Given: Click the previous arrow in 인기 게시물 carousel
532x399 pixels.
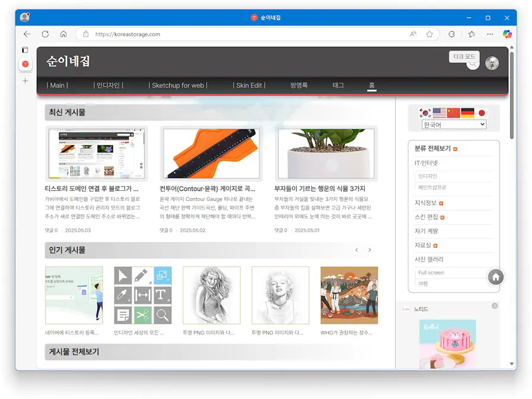Looking at the screenshot, I should (x=356, y=250).
